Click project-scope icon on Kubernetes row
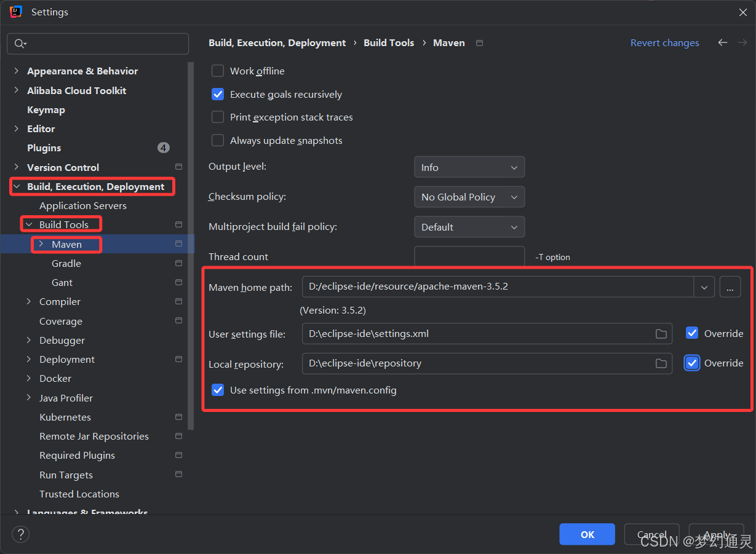This screenshot has width=756, height=554. pyautogui.click(x=178, y=417)
